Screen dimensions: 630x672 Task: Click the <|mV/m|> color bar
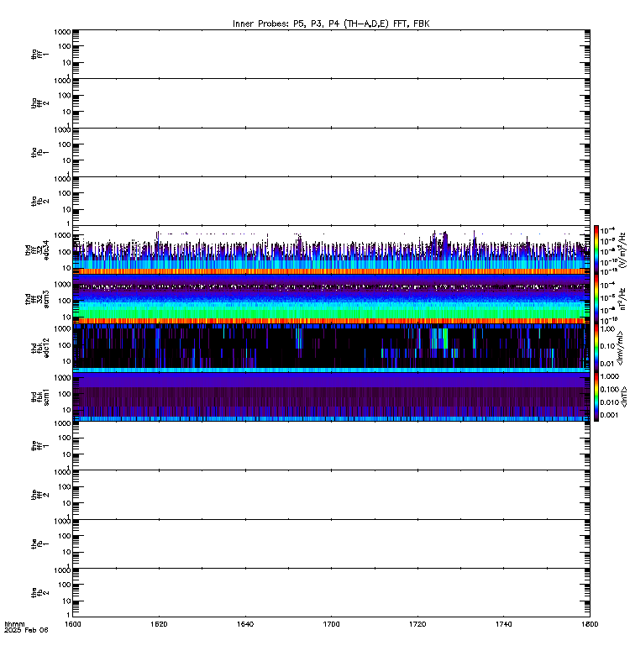point(596,348)
